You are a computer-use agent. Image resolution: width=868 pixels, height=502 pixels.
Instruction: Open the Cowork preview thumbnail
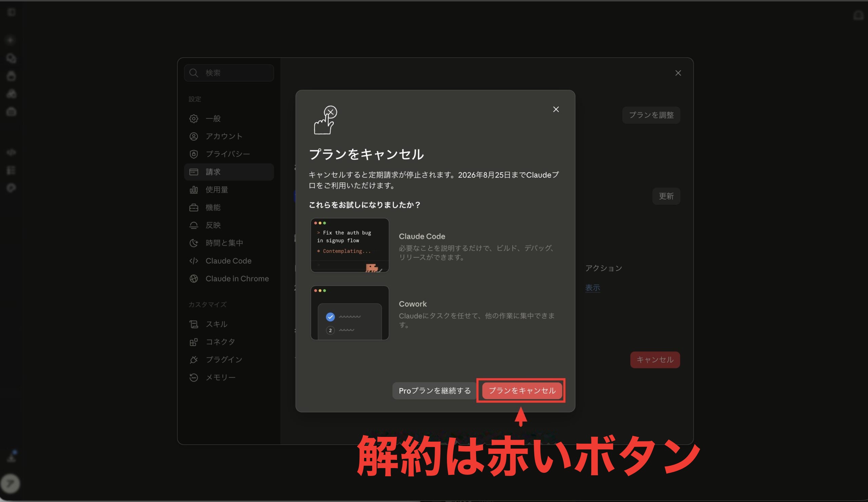tap(350, 312)
